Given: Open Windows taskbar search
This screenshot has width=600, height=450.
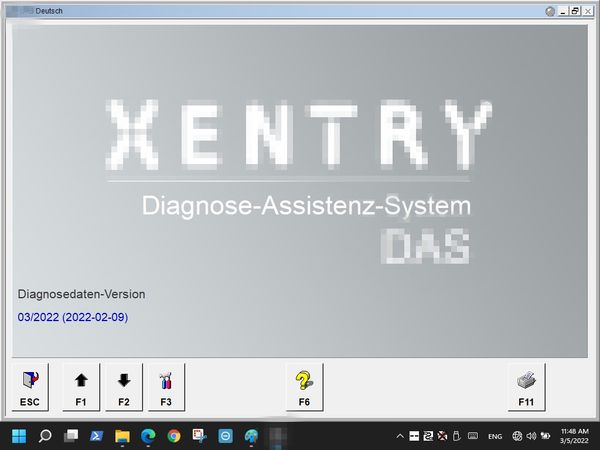Looking at the screenshot, I should coord(45,436).
